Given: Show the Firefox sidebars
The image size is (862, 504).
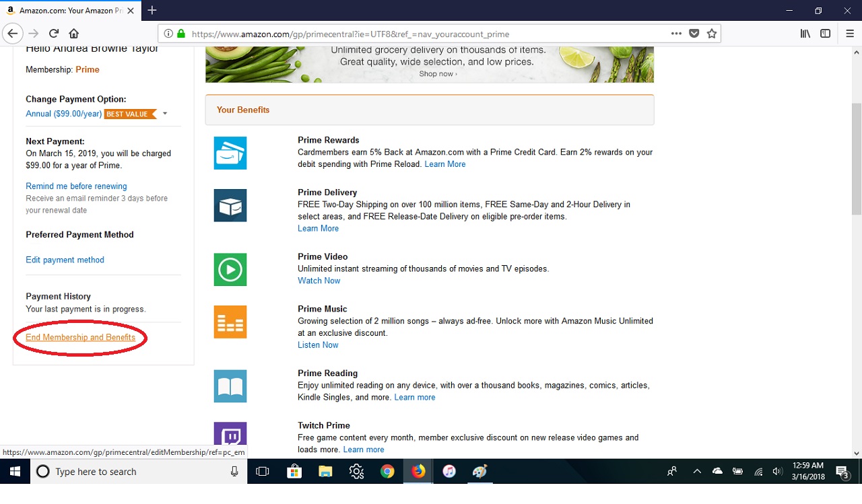Looking at the screenshot, I should (x=825, y=34).
